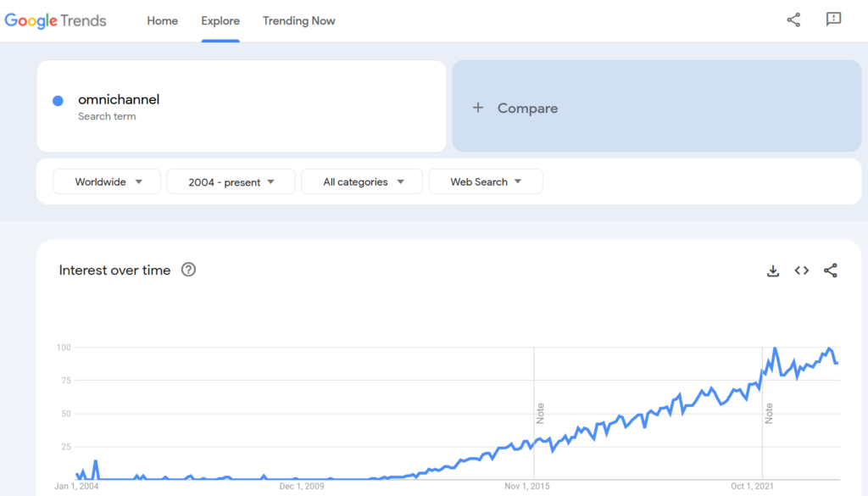Go to the Home tab

pos(162,20)
